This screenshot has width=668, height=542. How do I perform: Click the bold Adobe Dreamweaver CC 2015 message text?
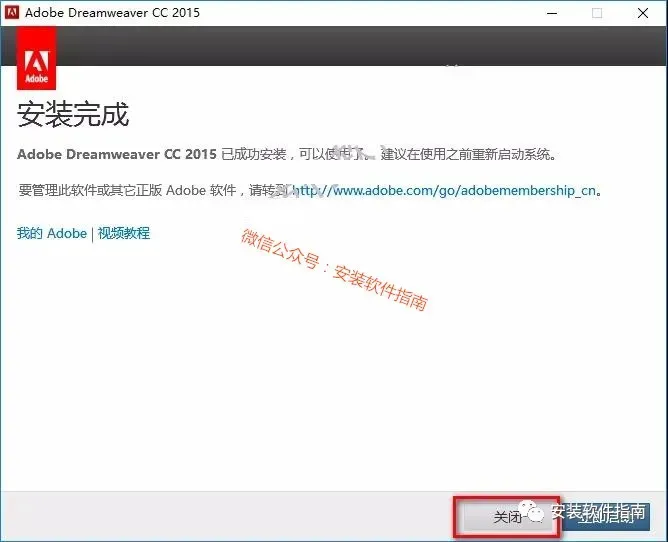117,154
